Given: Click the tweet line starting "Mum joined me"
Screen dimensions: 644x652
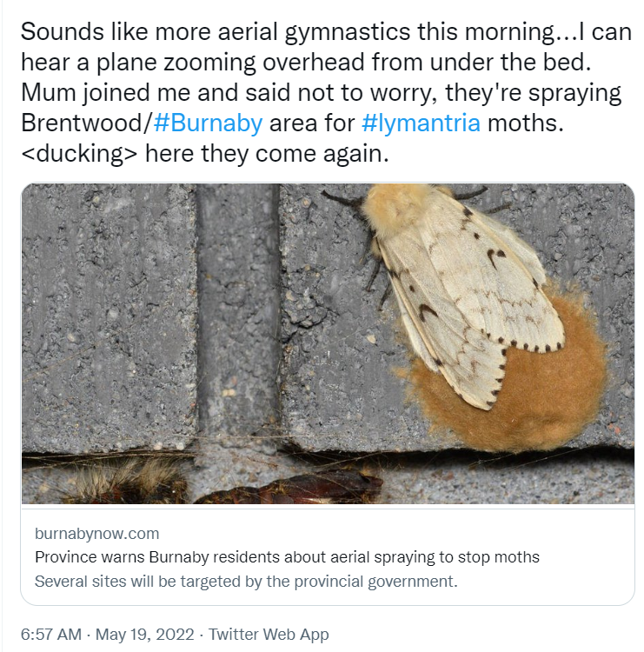Looking at the screenshot, I should click(x=321, y=93).
